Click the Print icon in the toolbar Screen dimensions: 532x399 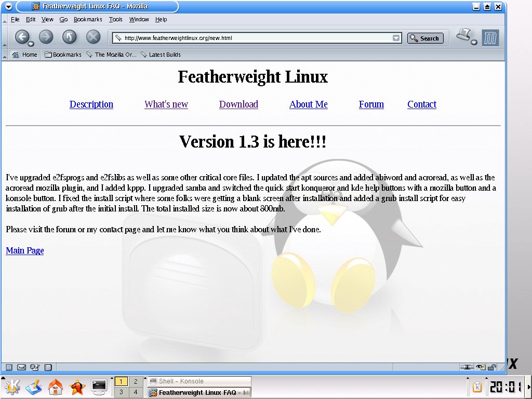(x=463, y=35)
